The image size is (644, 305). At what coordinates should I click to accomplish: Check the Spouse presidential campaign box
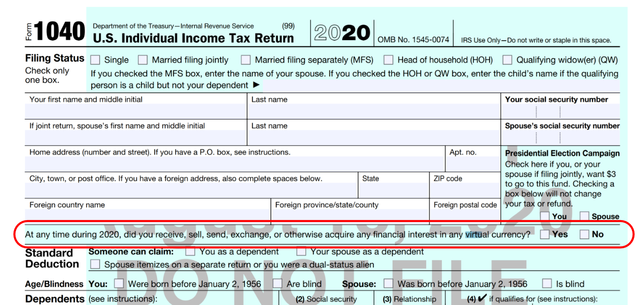584,216
